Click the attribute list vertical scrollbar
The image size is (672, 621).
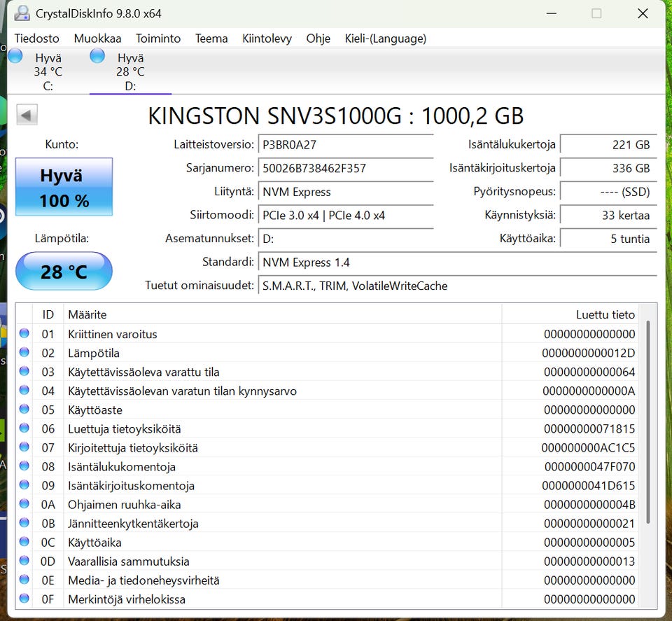648,420
